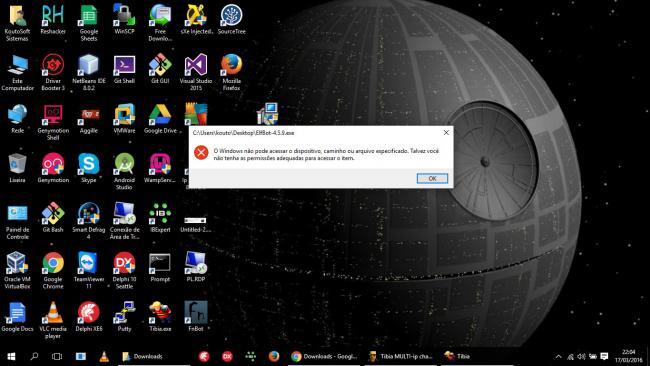Image resolution: width=650 pixels, height=366 pixels.
Task: Select the FnBot desktop icon
Action: point(196,317)
